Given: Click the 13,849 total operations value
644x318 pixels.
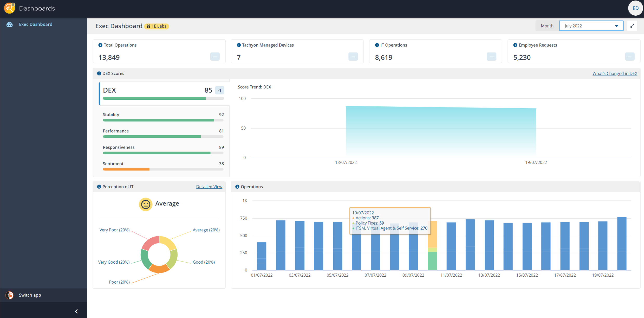Looking at the screenshot, I should pos(109,57).
